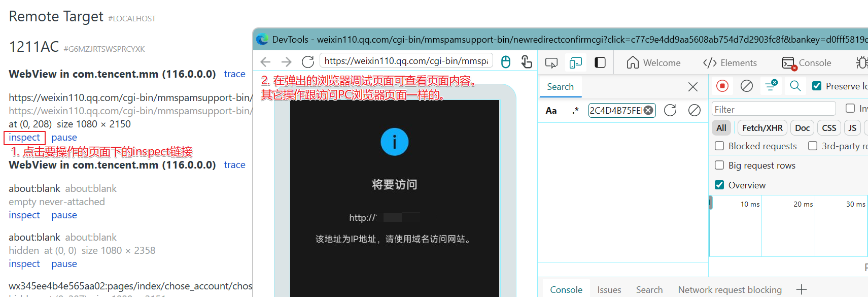Toggle the activity bar dock icon
868x297 pixels.
[600, 62]
